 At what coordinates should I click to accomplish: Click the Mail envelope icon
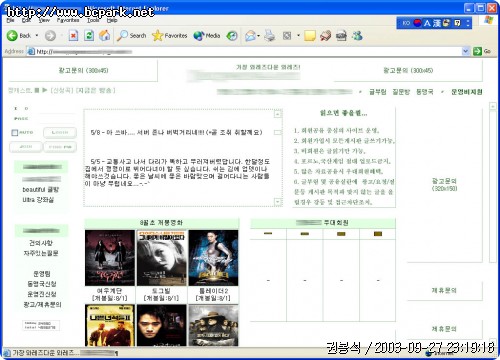coord(250,35)
